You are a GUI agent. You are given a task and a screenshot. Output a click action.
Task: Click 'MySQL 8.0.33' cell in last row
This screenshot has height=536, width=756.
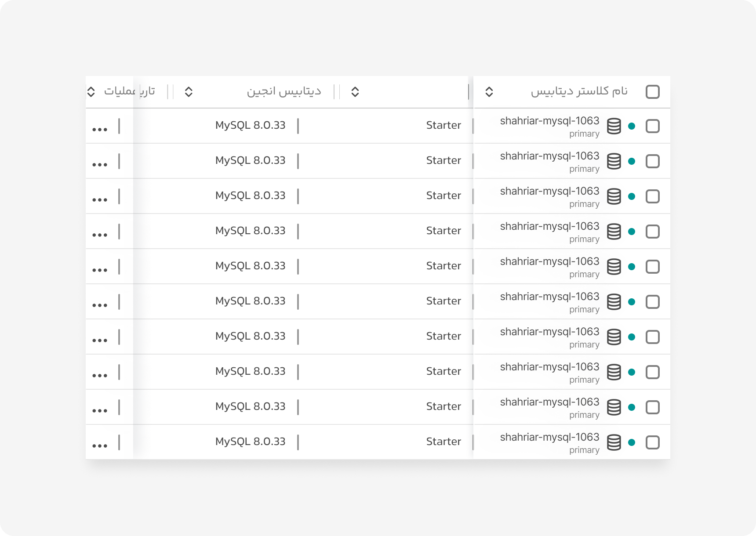(250, 442)
